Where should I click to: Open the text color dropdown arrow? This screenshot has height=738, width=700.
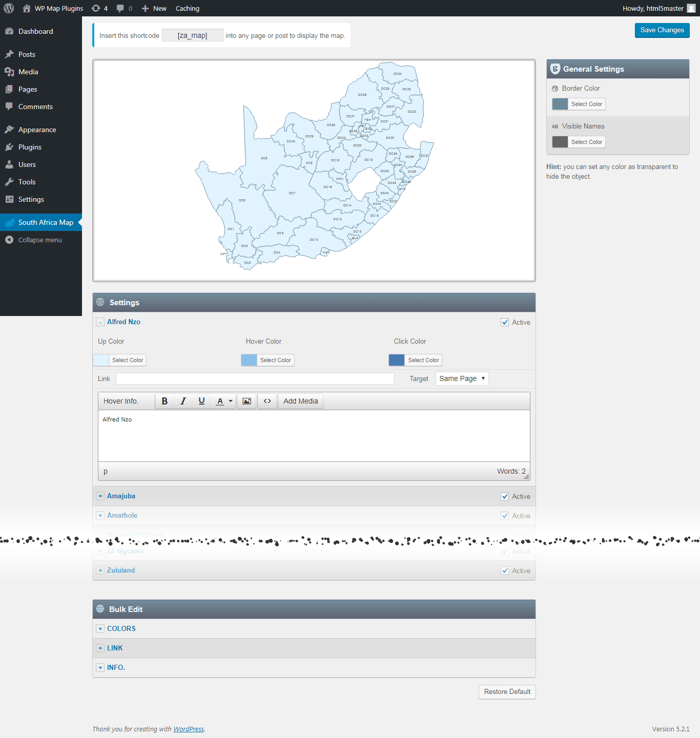[x=231, y=401]
